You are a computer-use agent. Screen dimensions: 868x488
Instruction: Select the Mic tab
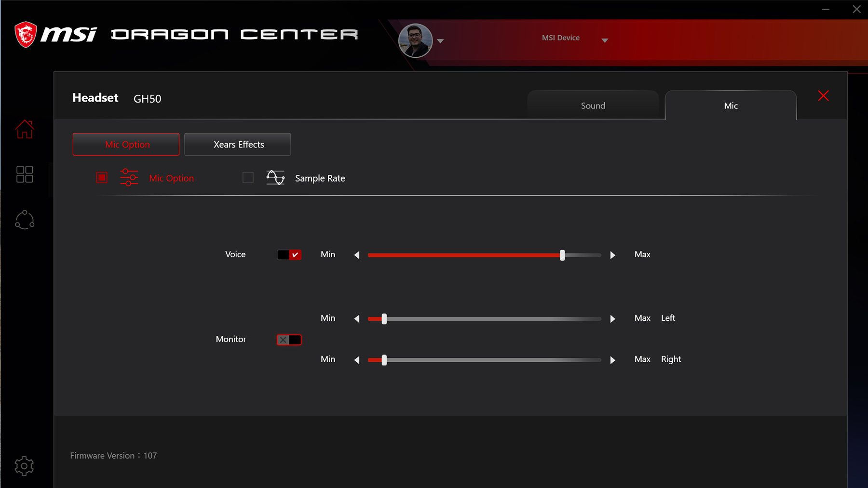pyautogui.click(x=731, y=105)
